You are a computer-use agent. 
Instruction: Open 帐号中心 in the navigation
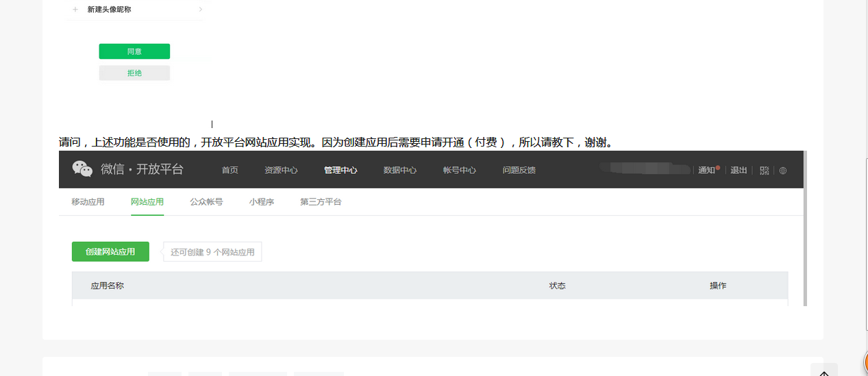[x=460, y=171]
